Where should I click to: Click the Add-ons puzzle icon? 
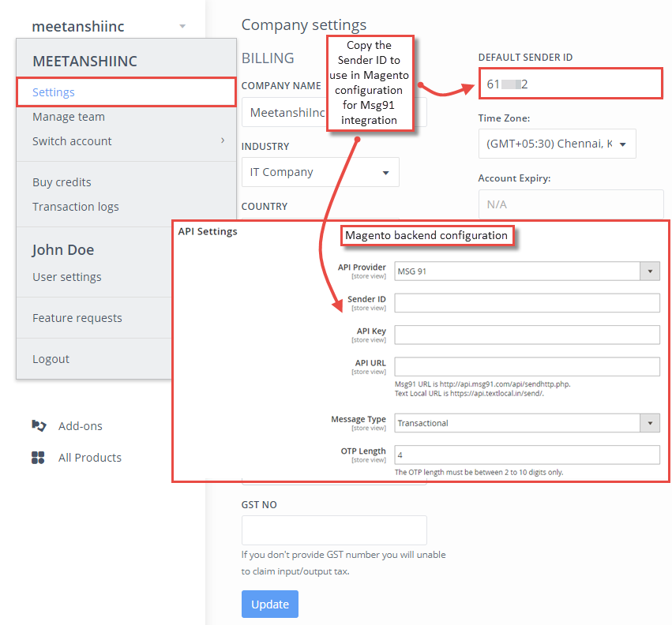39,425
